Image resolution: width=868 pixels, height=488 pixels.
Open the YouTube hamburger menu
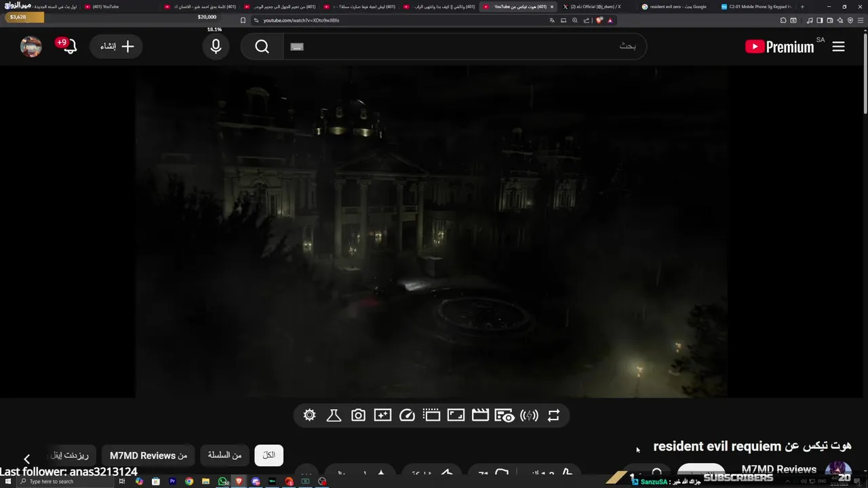838,46
